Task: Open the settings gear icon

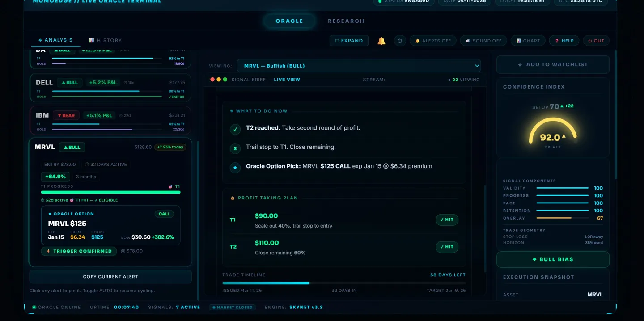Action: click(400, 40)
